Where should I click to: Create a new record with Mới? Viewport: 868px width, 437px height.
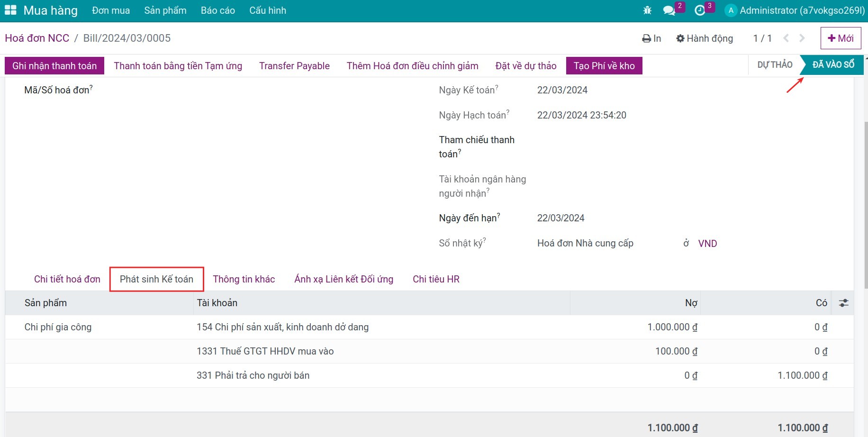click(x=841, y=38)
